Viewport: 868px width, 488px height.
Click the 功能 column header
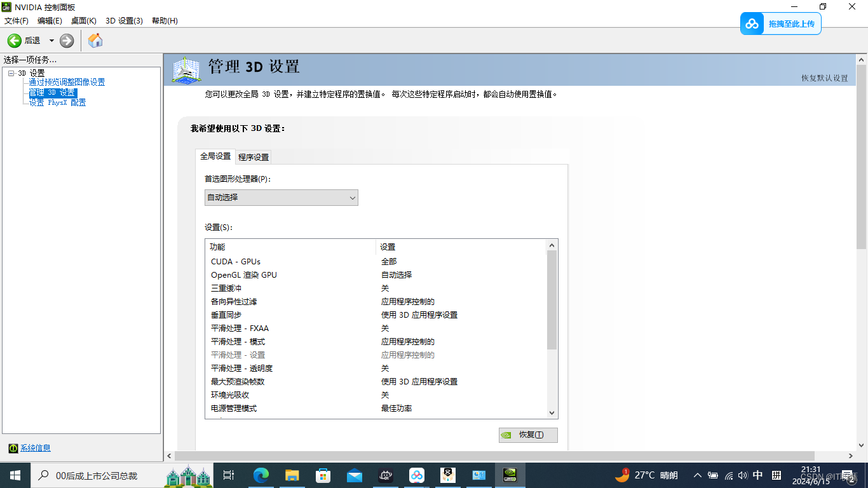coord(290,247)
